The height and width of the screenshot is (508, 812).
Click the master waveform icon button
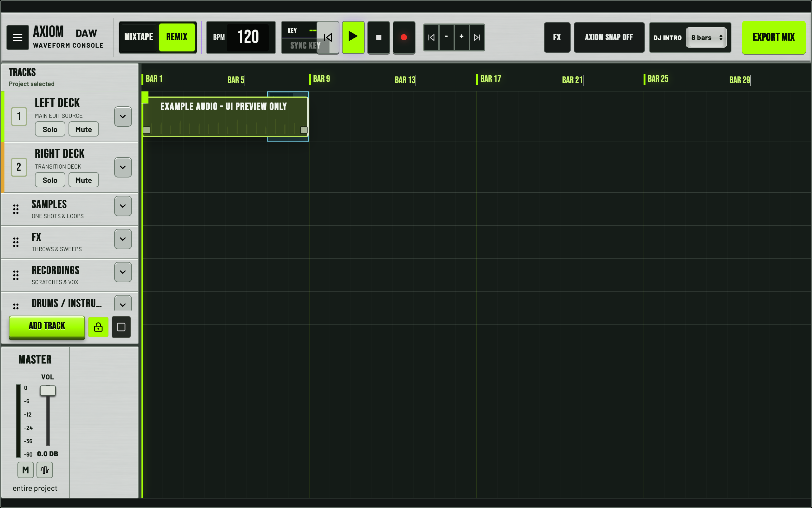(x=45, y=470)
